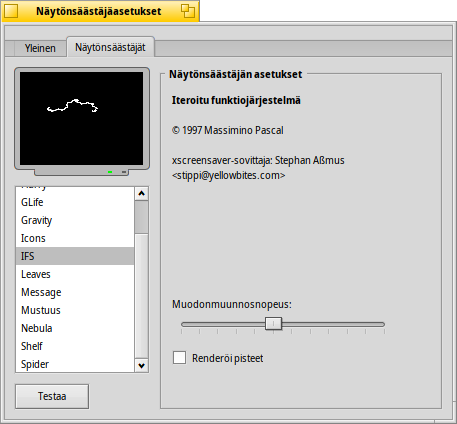Viewport: 457px width, 424px height.
Task: Choose Icons in the screensaver list
Action: (x=75, y=238)
